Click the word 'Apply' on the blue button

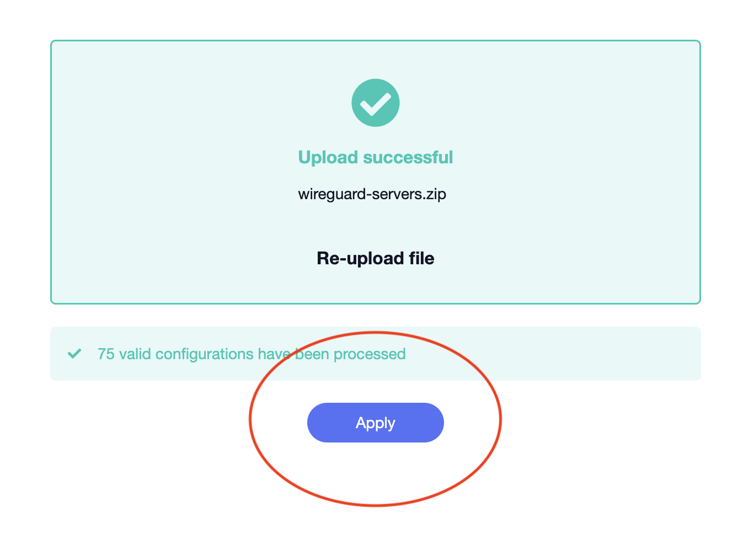(375, 423)
